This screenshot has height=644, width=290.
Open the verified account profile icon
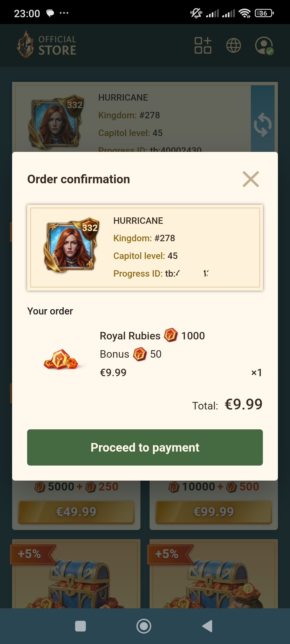(x=264, y=46)
